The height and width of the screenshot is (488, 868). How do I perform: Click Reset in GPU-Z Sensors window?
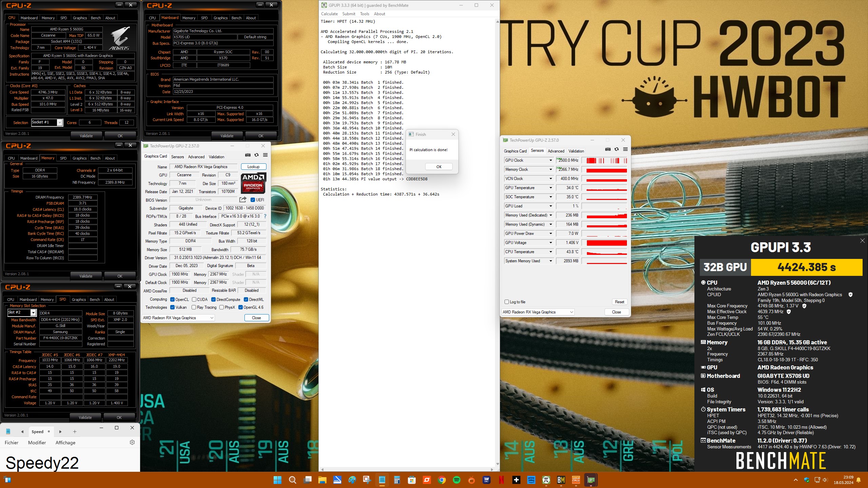pos(619,302)
